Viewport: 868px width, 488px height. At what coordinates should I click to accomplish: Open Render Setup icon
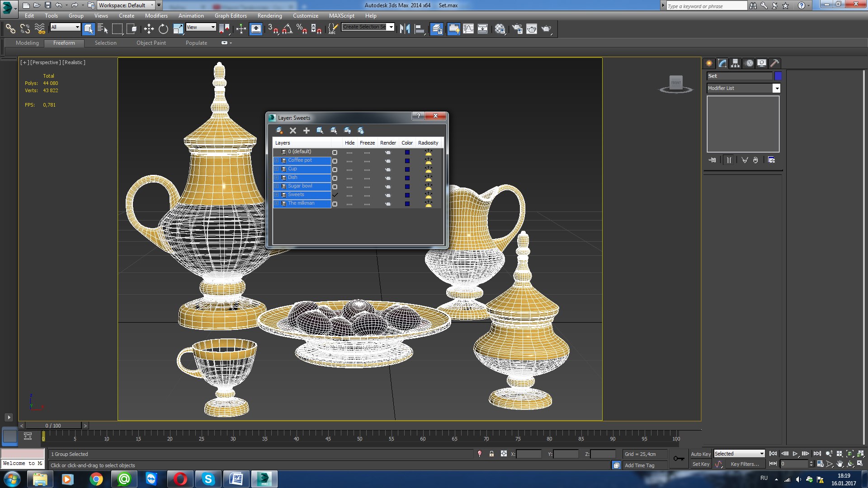(x=517, y=29)
